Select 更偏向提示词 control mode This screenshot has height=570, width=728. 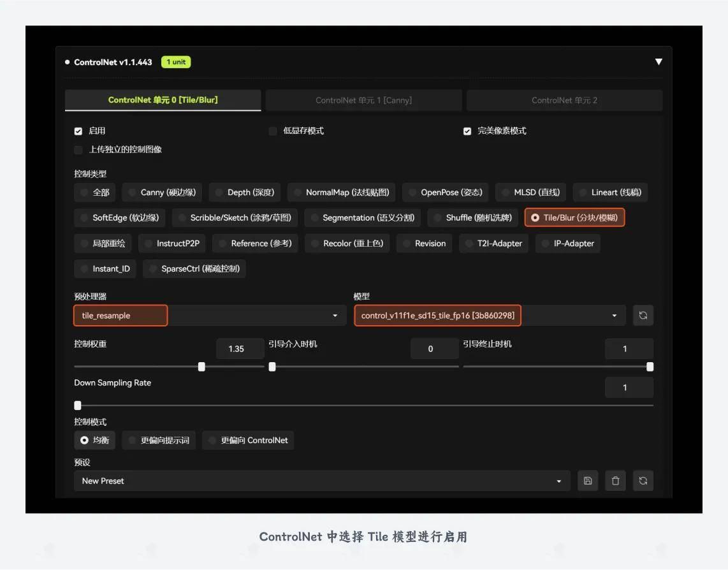tap(159, 441)
